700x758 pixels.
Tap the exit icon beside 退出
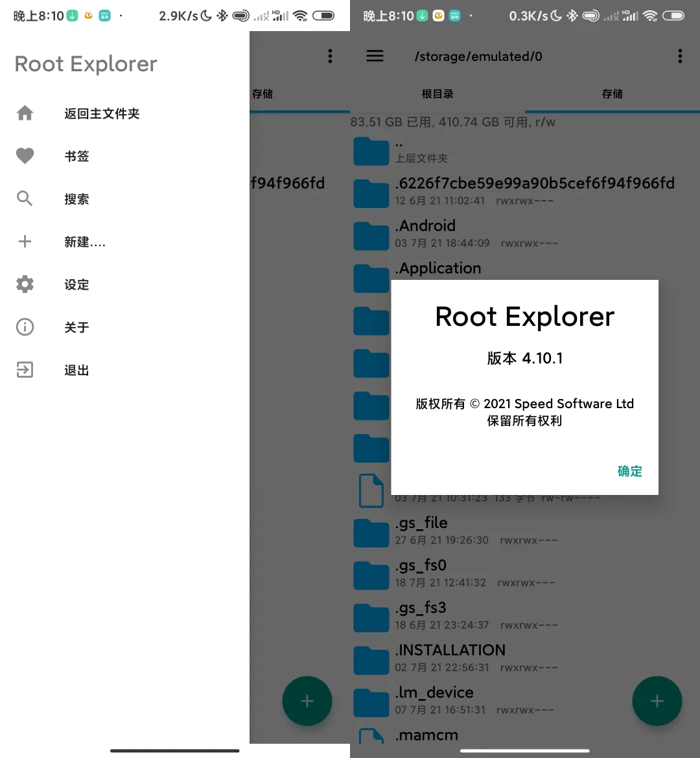coord(25,370)
